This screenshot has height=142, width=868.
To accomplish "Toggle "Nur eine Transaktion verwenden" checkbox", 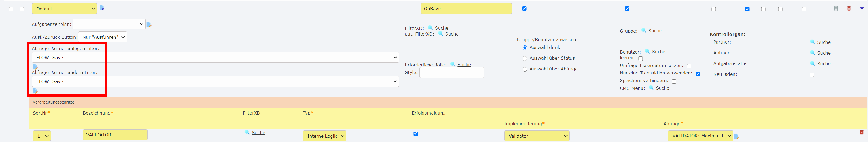I will (x=698, y=74).
